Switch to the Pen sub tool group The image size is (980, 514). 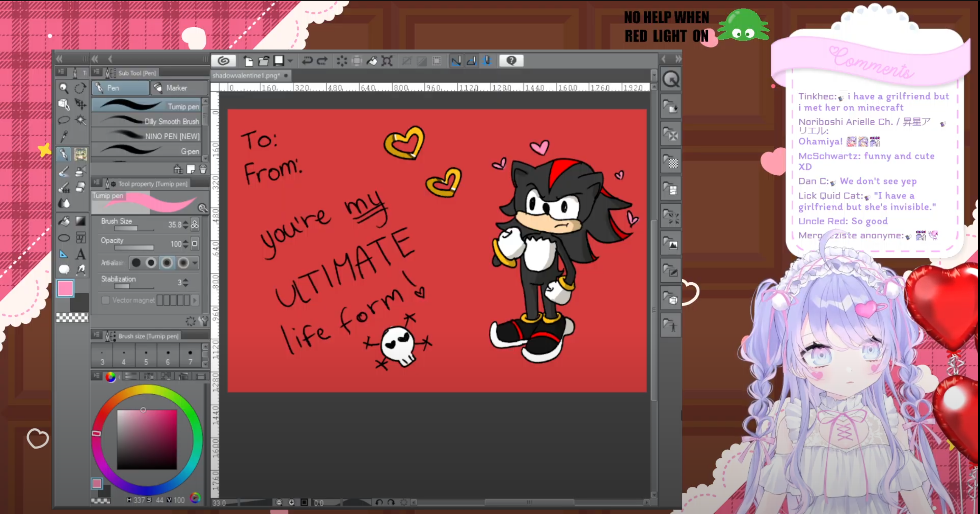pos(120,88)
